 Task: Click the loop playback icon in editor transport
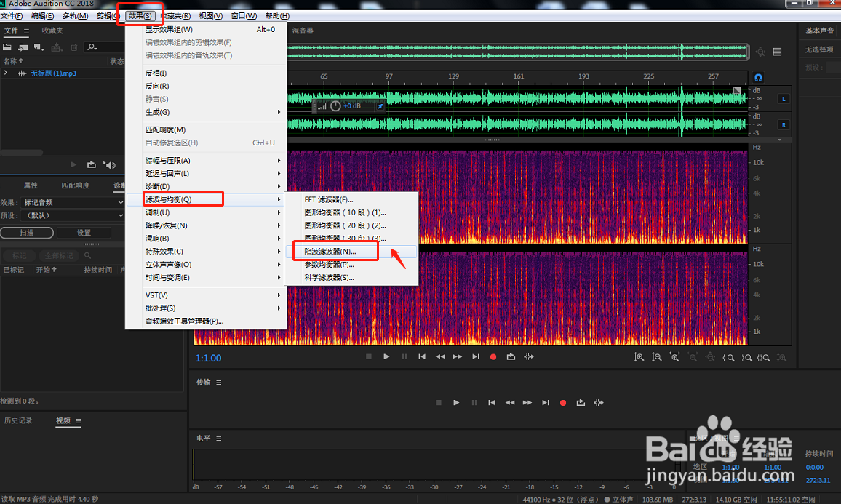pyautogui.click(x=511, y=356)
